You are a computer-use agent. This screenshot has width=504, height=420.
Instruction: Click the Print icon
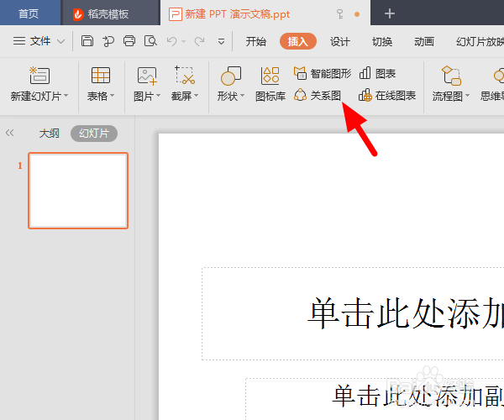pos(129,41)
